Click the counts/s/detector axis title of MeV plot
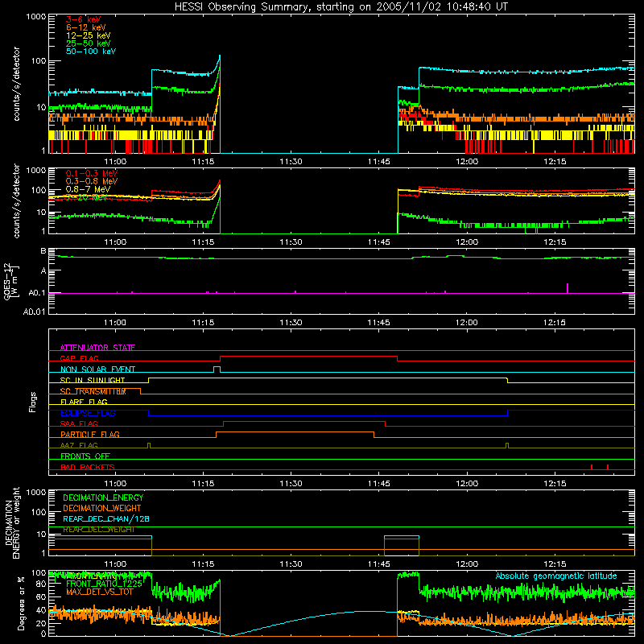Image resolution: width=644 pixels, height=644 pixels. pos(16,201)
